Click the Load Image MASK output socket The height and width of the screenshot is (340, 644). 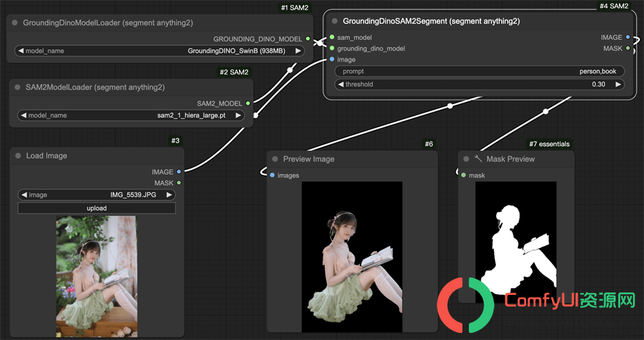point(178,183)
